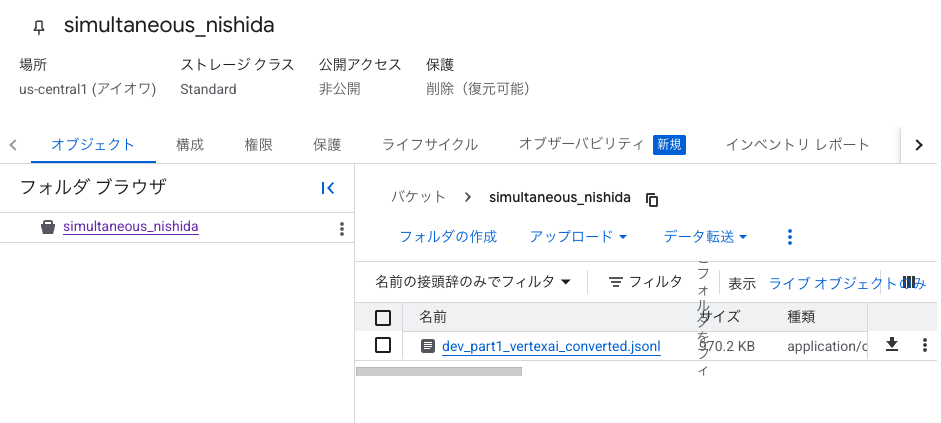Sort by the 名前 column header

[433, 317]
